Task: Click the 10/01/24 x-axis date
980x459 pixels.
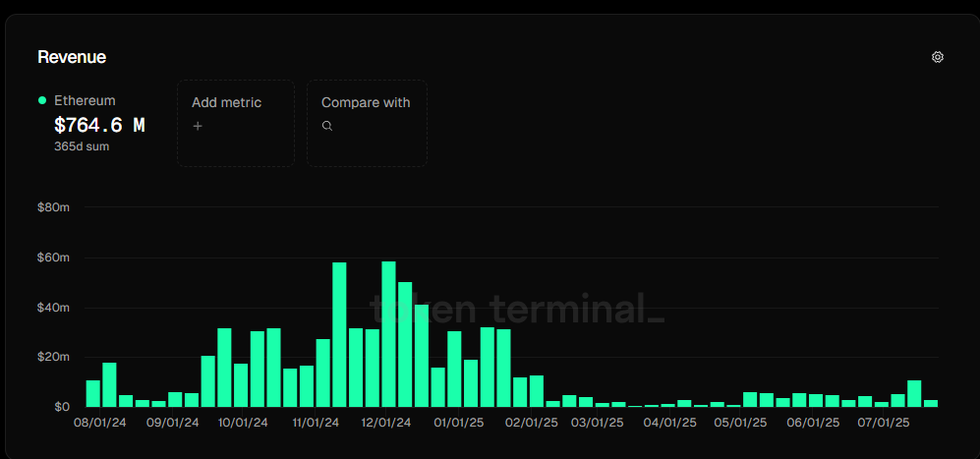Action: pyautogui.click(x=243, y=423)
